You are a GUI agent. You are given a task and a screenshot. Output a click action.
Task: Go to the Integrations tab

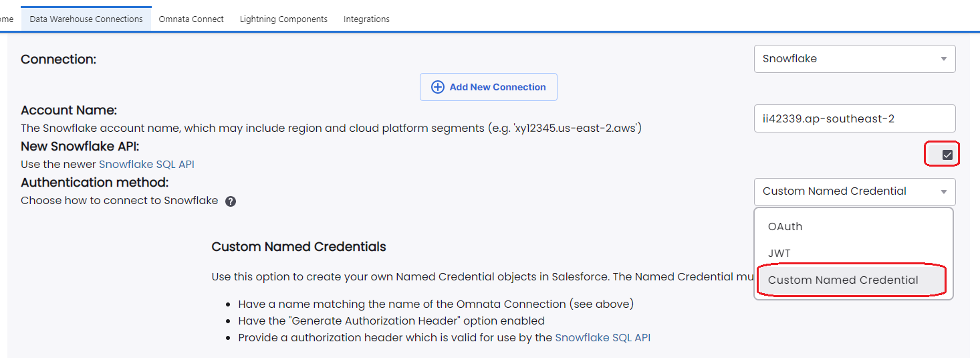pos(366,19)
